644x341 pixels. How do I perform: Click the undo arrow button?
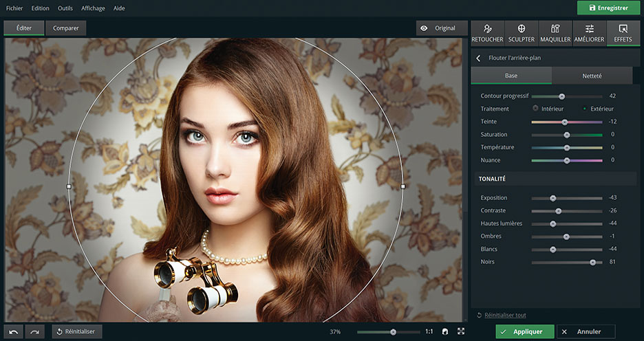[14, 332]
